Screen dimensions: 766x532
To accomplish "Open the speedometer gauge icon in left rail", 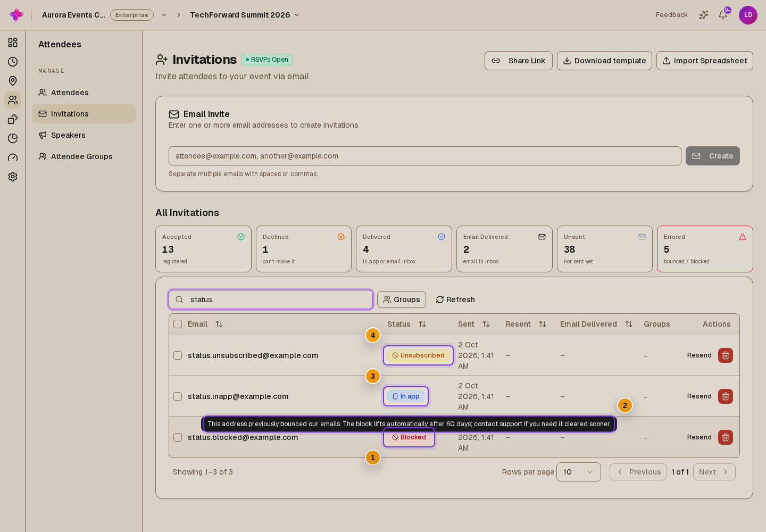I will [x=13, y=157].
